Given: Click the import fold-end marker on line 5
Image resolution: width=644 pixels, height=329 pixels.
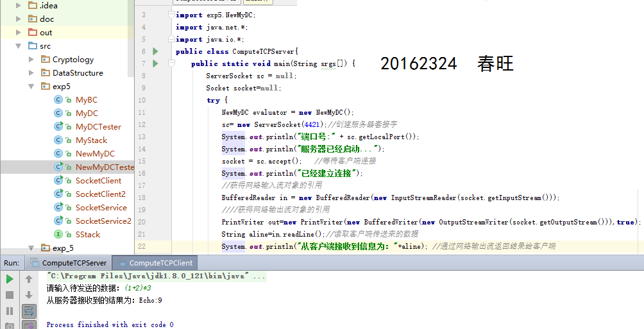Looking at the screenshot, I should tap(172, 39).
